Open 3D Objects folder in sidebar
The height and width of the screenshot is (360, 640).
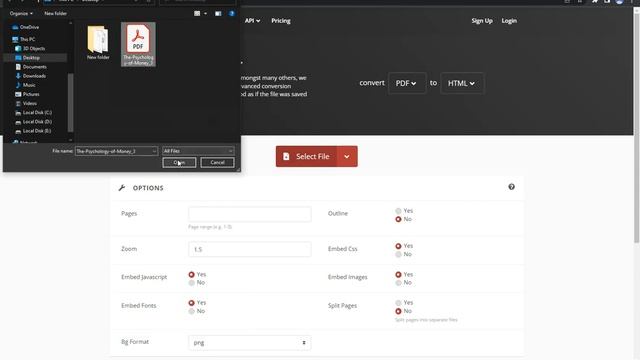point(34,48)
